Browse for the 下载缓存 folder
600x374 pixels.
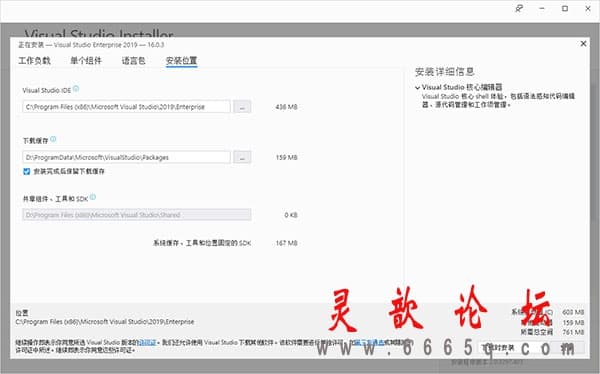pyautogui.click(x=242, y=157)
